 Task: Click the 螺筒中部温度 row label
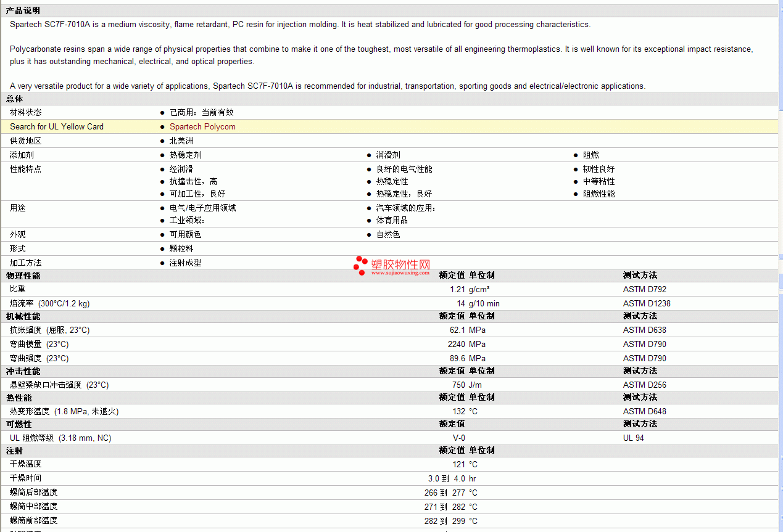[x=34, y=506]
